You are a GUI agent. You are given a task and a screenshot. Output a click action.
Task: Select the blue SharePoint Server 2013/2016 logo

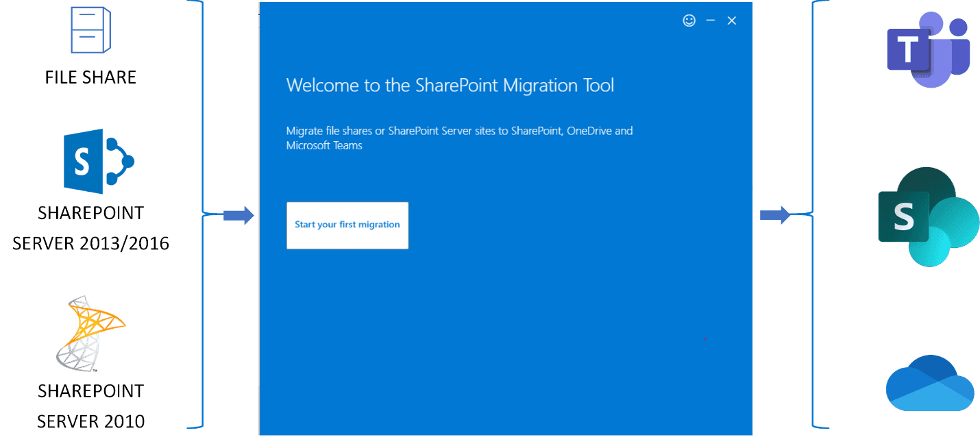point(99,161)
